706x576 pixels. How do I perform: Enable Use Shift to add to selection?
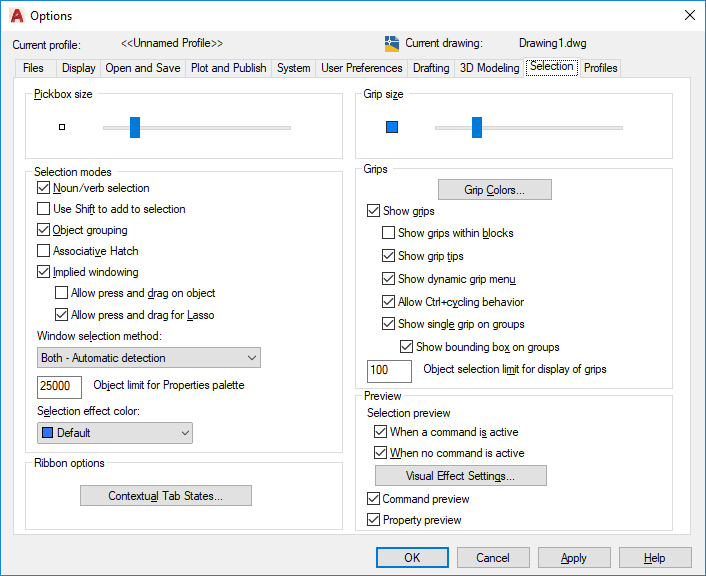[x=44, y=209]
